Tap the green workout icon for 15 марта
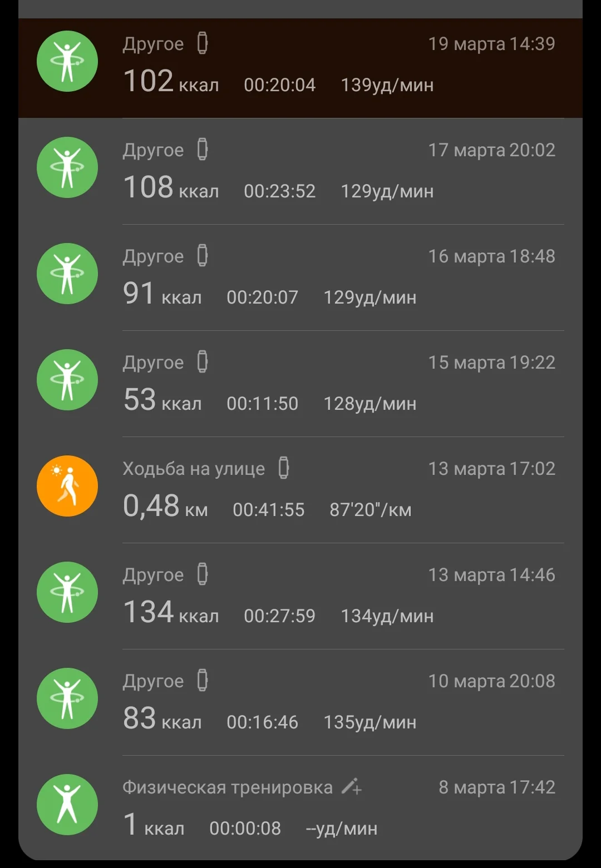The width and height of the screenshot is (601, 868). click(67, 380)
